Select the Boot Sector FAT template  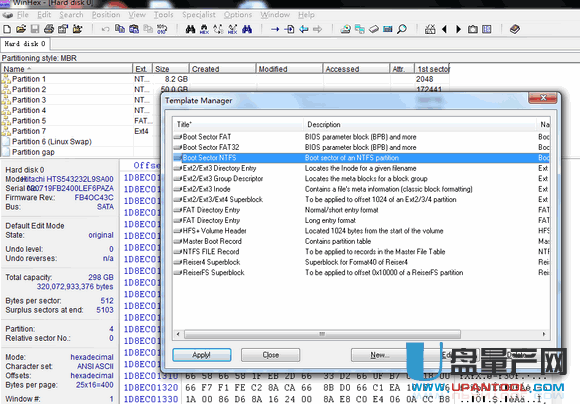[x=361, y=137]
